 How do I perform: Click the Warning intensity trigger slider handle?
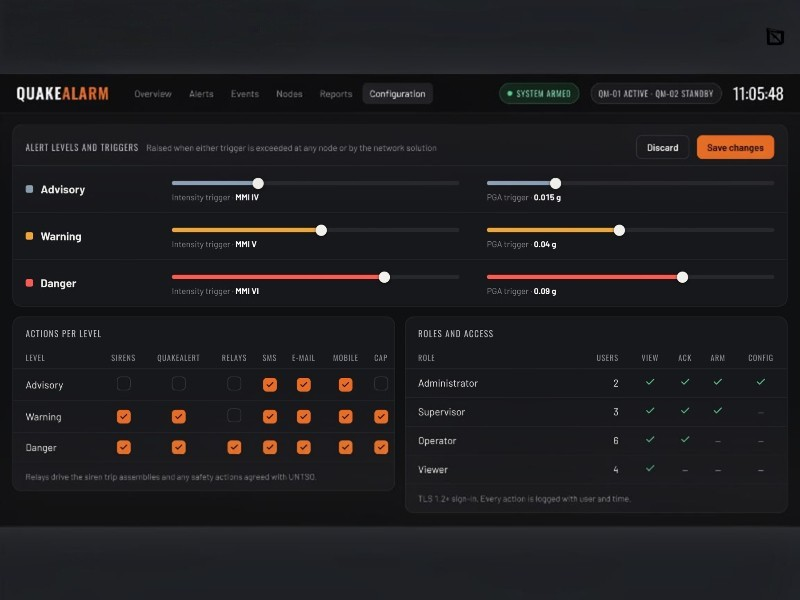(321, 230)
